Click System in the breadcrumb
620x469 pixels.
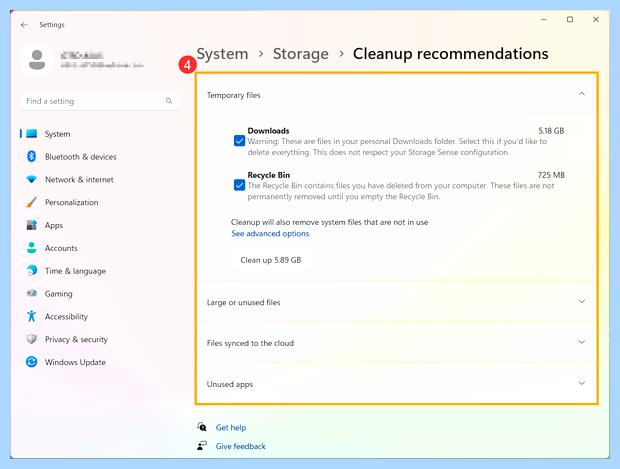coord(223,54)
